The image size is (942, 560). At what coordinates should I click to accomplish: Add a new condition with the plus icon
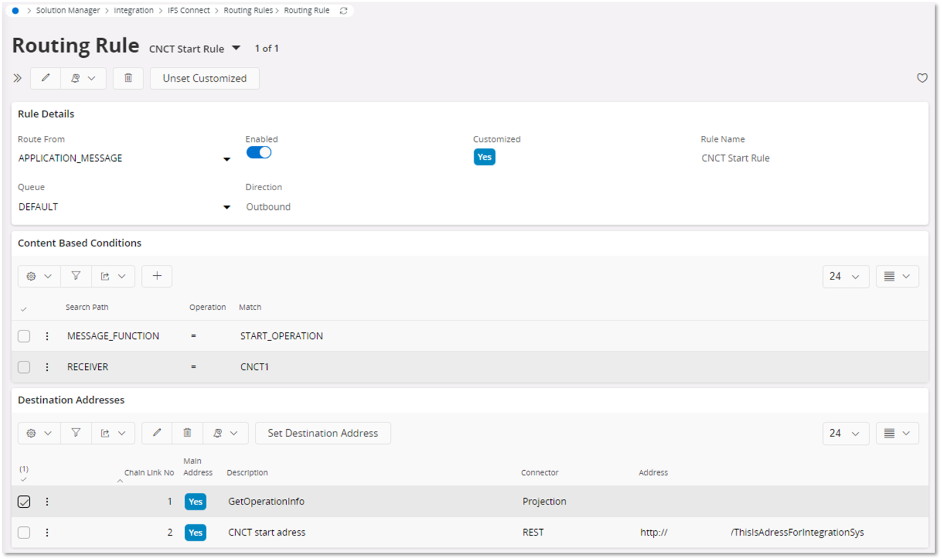(157, 276)
